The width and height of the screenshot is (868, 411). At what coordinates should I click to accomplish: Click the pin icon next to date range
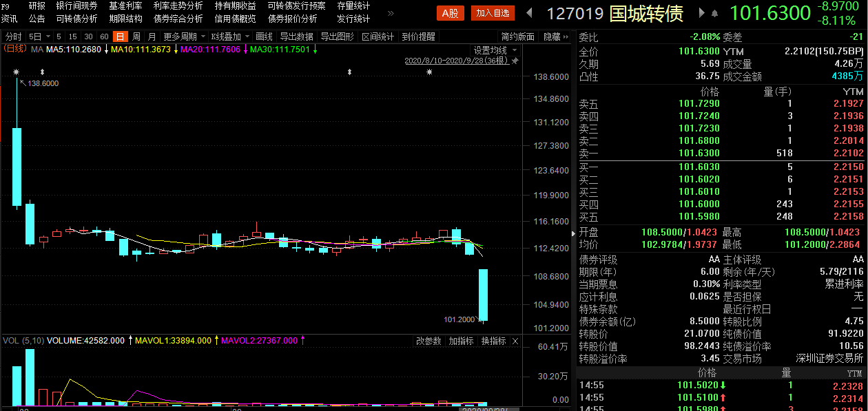515,61
